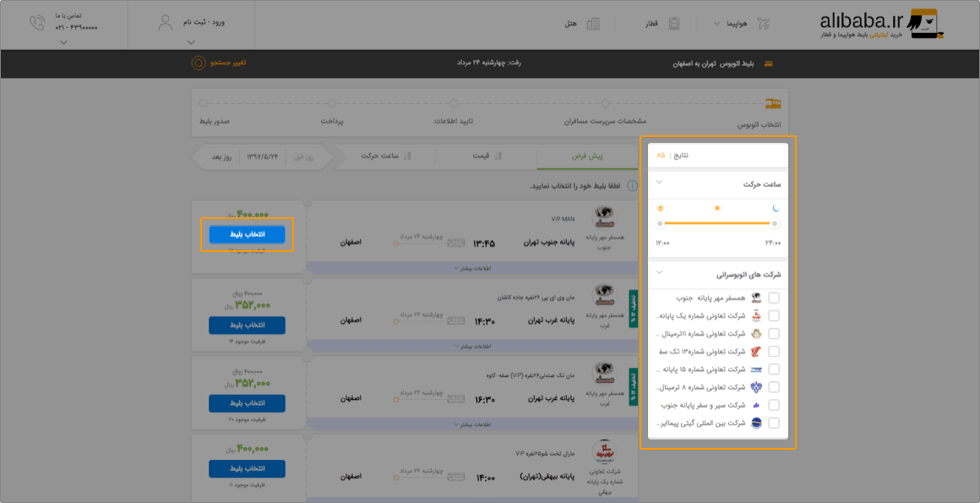Click the user profile icon

[166, 23]
